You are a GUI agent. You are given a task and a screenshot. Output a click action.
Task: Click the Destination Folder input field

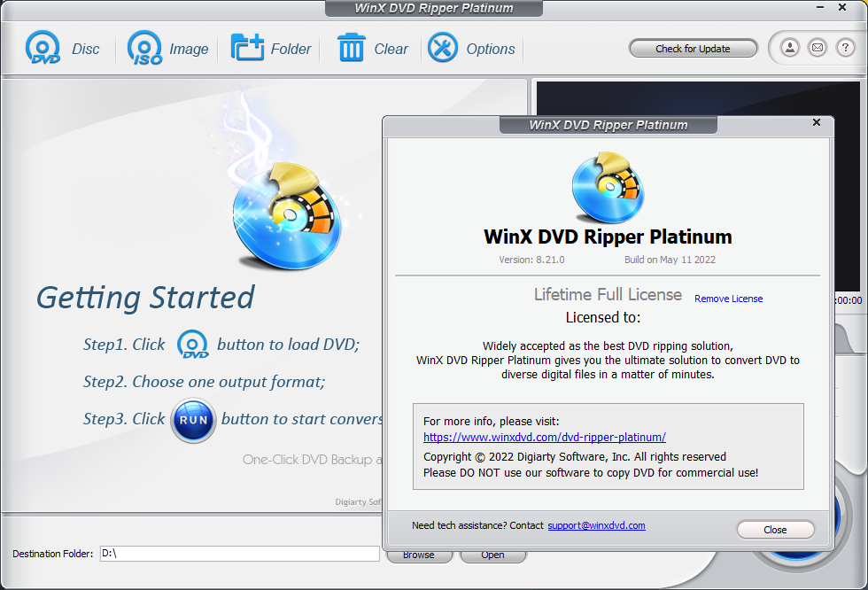click(239, 554)
